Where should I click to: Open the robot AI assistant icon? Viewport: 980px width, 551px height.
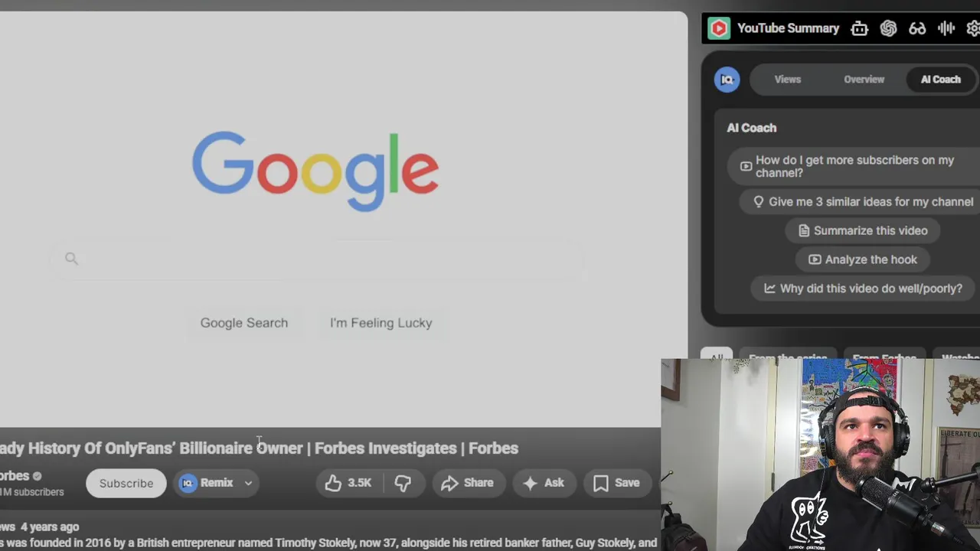859,28
